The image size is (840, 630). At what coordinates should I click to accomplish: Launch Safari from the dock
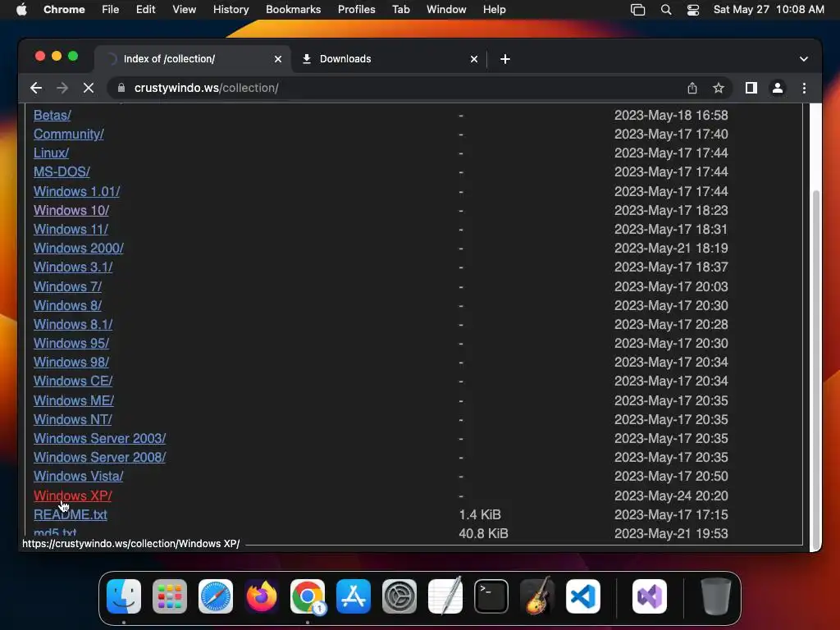[216, 596]
